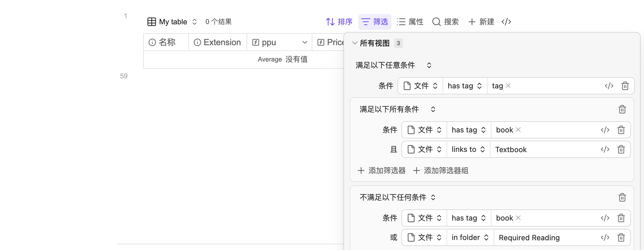Open the advanced code editor for the Textbook condition

click(605, 149)
